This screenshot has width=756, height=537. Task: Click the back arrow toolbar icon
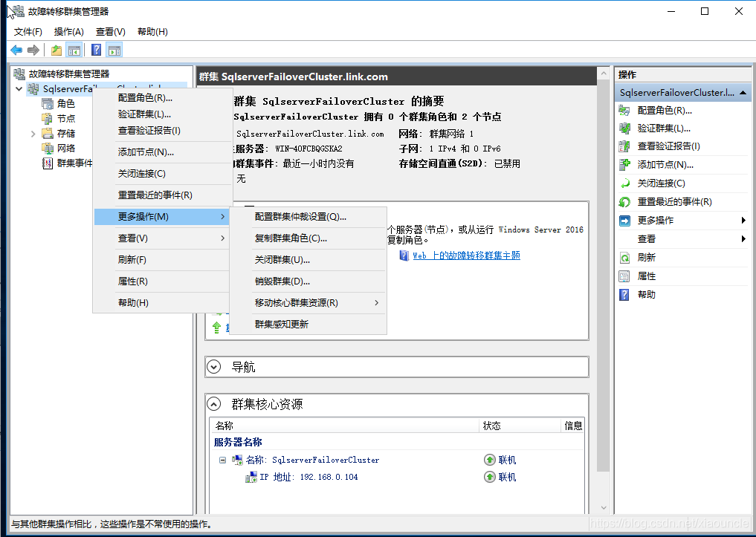tap(16, 51)
